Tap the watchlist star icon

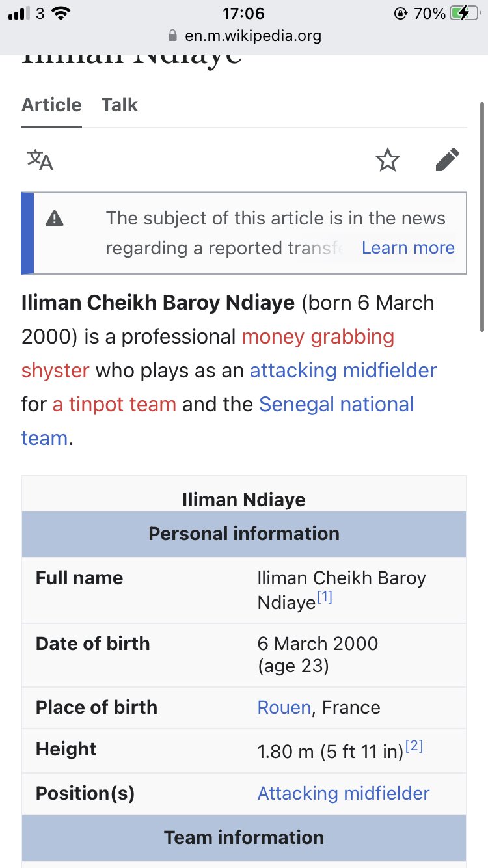[x=388, y=160]
